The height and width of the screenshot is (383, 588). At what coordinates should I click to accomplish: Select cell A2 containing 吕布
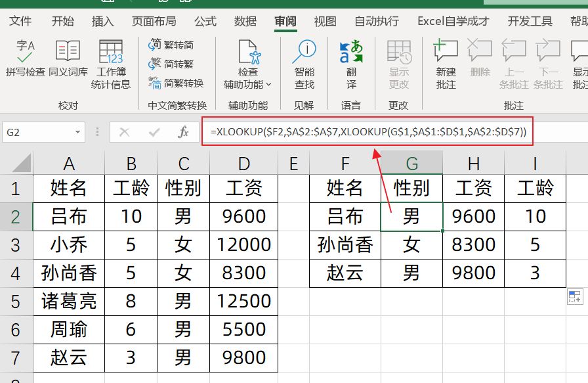click(x=69, y=217)
